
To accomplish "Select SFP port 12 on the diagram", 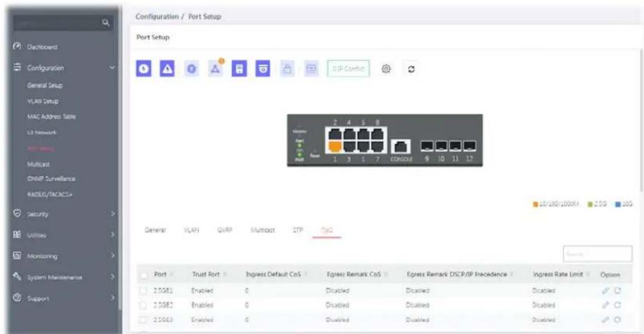I will (469, 145).
